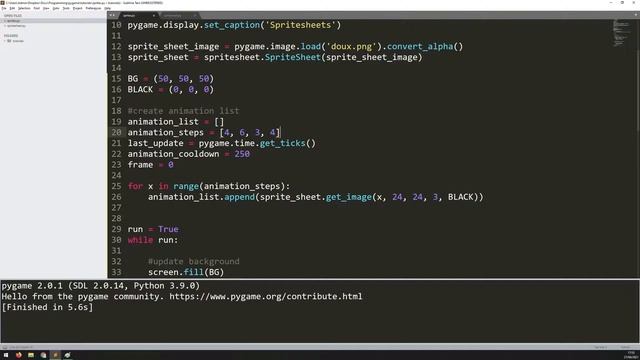Click the FOLDERS sidebar heading

pos(11,36)
